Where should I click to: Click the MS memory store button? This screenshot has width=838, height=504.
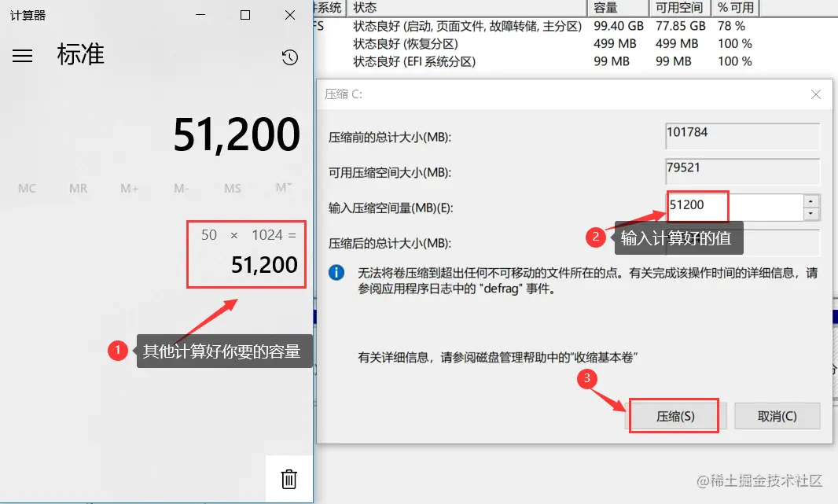click(x=231, y=188)
